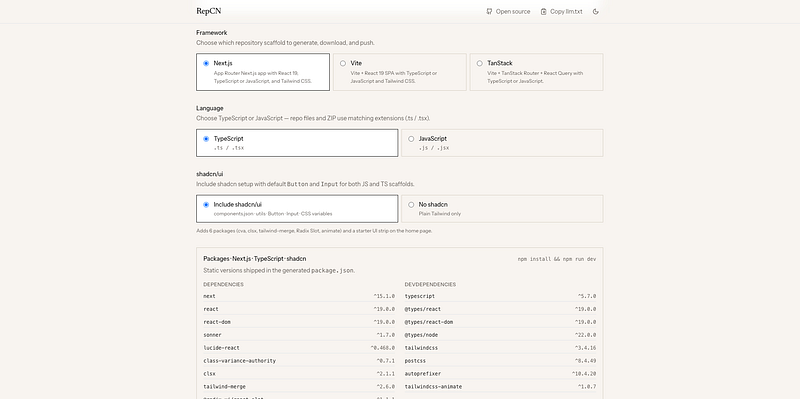The width and height of the screenshot is (800, 399).
Task: Select the Next.js framework radio button
Action: click(x=206, y=63)
